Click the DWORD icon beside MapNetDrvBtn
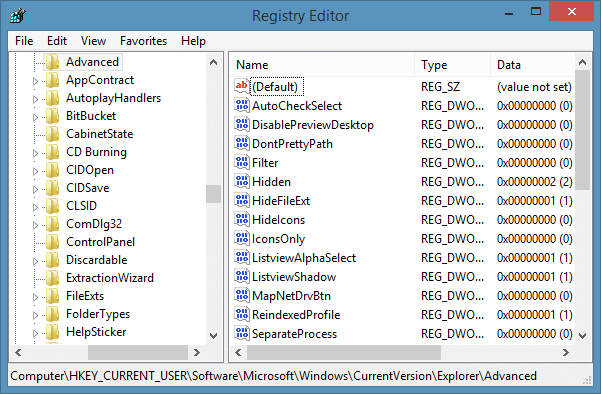Screen dimensions: 601x394 (x=241, y=296)
